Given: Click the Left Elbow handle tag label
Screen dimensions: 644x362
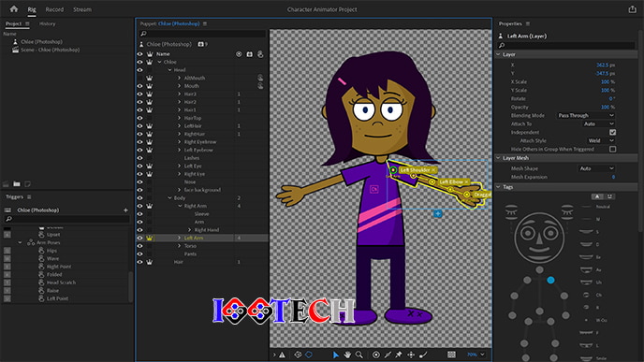Looking at the screenshot, I should [451, 181].
